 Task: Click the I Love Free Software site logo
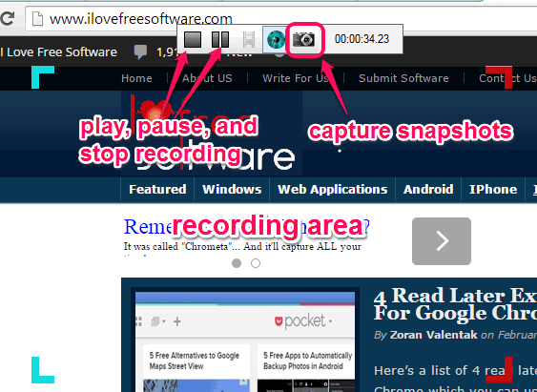212,134
